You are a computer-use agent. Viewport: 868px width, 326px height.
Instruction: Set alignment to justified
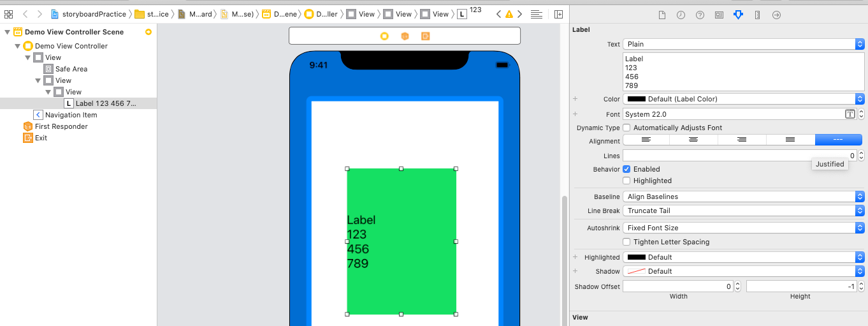click(x=790, y=140)
